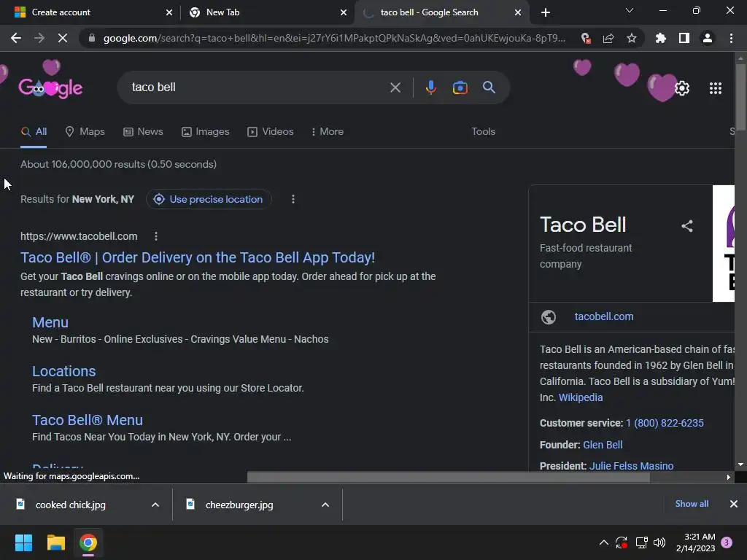Search by image with camera icon

(460, 87)
